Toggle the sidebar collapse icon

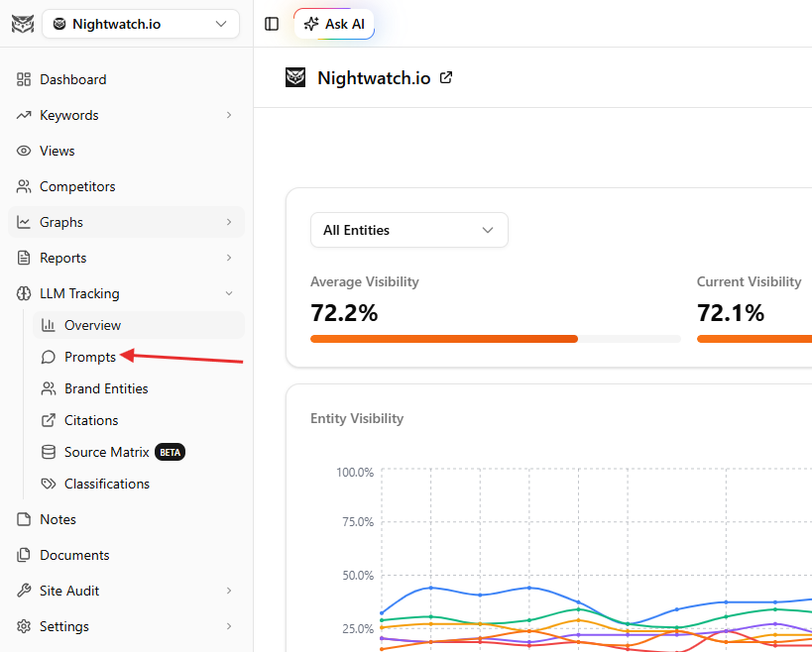tap(272, 24)
